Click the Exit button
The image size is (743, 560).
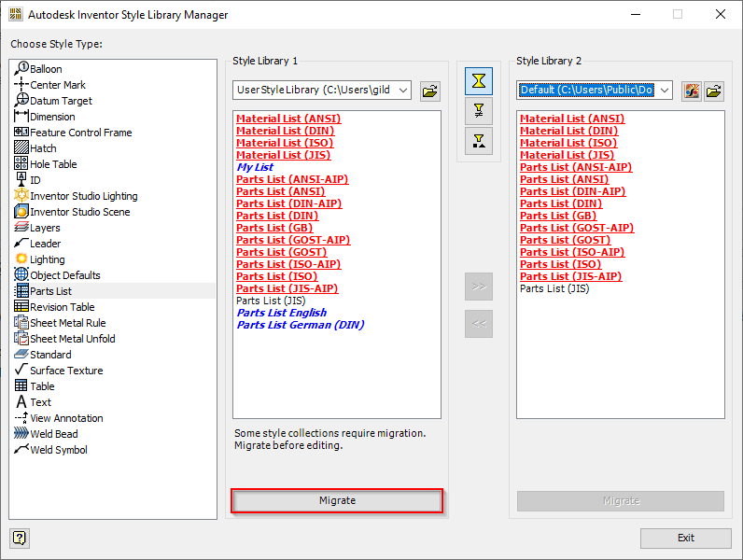pyautogui.click(x=686, y=538)
